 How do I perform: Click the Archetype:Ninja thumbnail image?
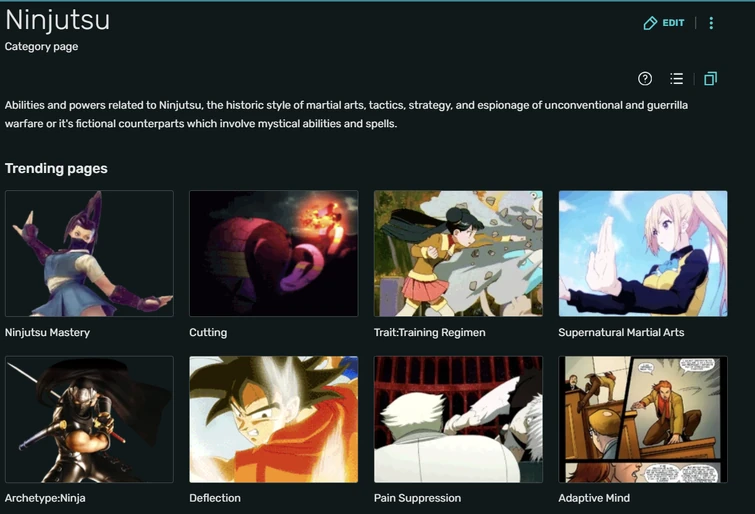coord(89,419)
